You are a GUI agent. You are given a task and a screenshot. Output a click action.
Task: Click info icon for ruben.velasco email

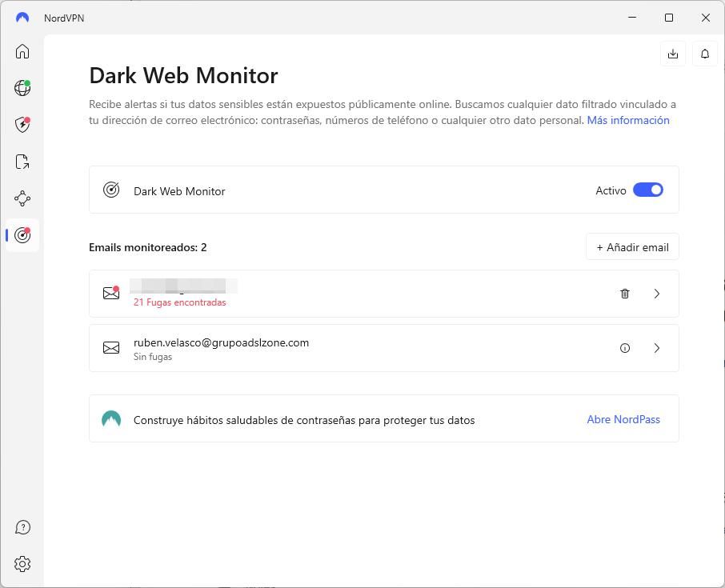pos(625,348)
